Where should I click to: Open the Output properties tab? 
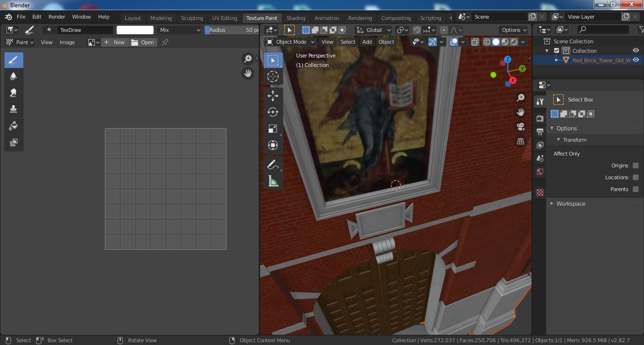coord(540,132)
